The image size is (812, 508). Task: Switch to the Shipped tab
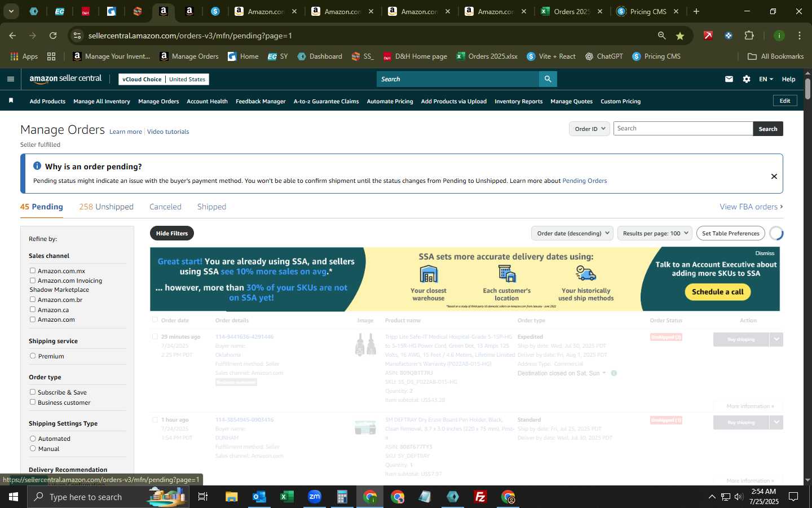point(211,207)
